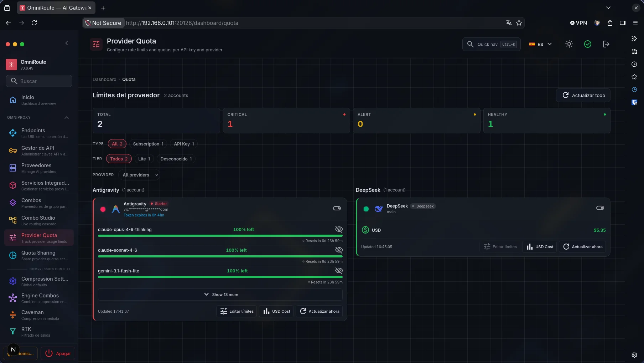This screenshot has height=363, width=644.
Task: Click the Dashboard breadcrumb link
Action: [104, 80]
